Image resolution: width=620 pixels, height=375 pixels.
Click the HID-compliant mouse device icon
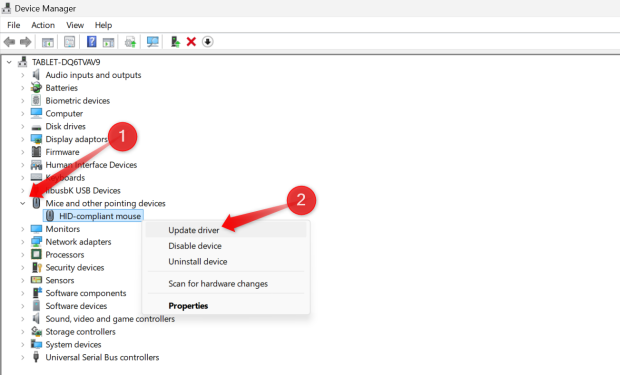(50, 216)
